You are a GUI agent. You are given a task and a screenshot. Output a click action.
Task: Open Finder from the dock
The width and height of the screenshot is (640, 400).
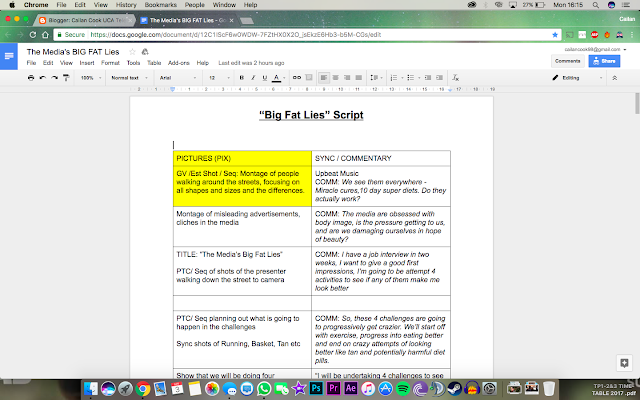point(91,388)
